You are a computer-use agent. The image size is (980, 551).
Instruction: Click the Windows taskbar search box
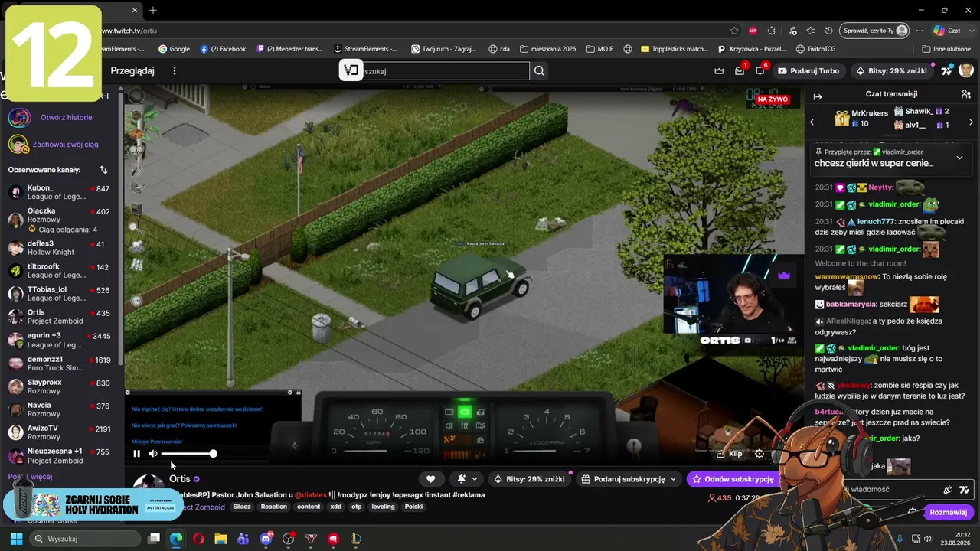tap(85, 539)
